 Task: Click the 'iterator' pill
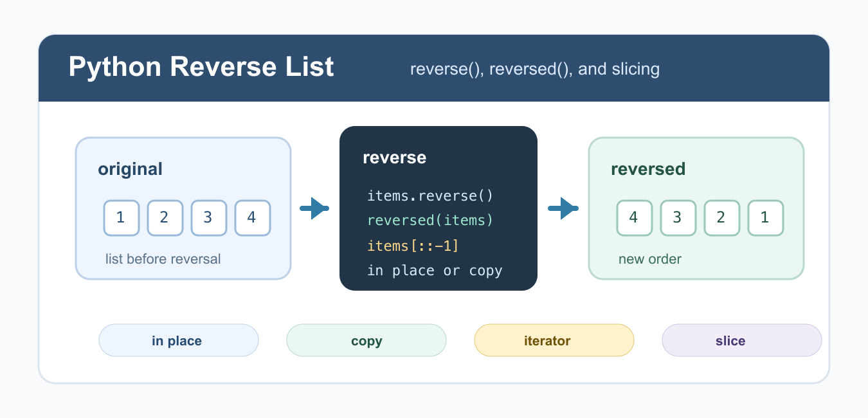[x=554, y=340]
